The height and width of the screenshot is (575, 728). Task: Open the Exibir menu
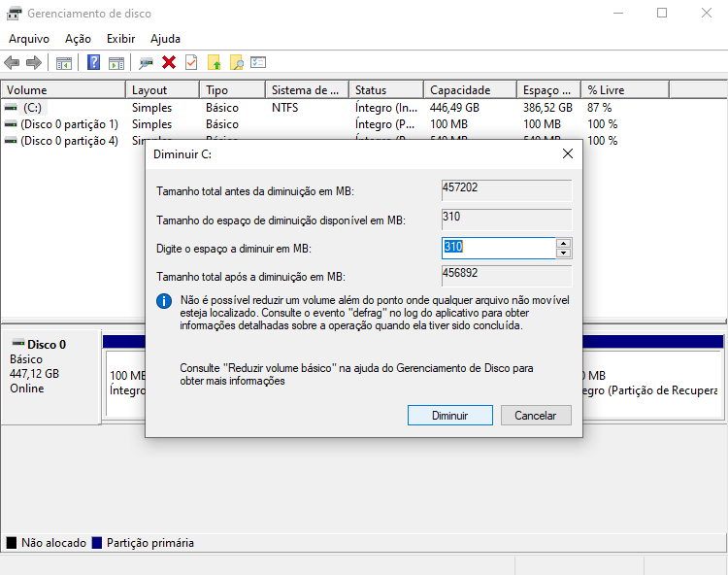(120, 39)
